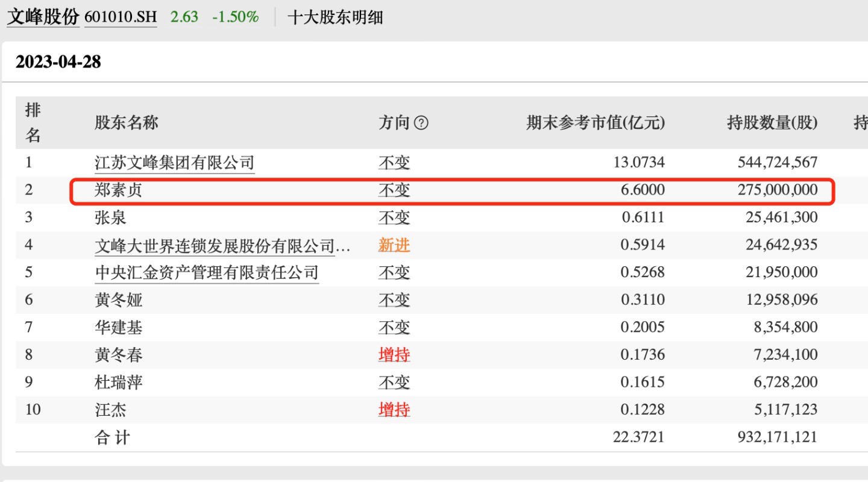Viewport: 868px width, 482px height.
Task: Click the 方向 column header
Action: tap(394, 123)
